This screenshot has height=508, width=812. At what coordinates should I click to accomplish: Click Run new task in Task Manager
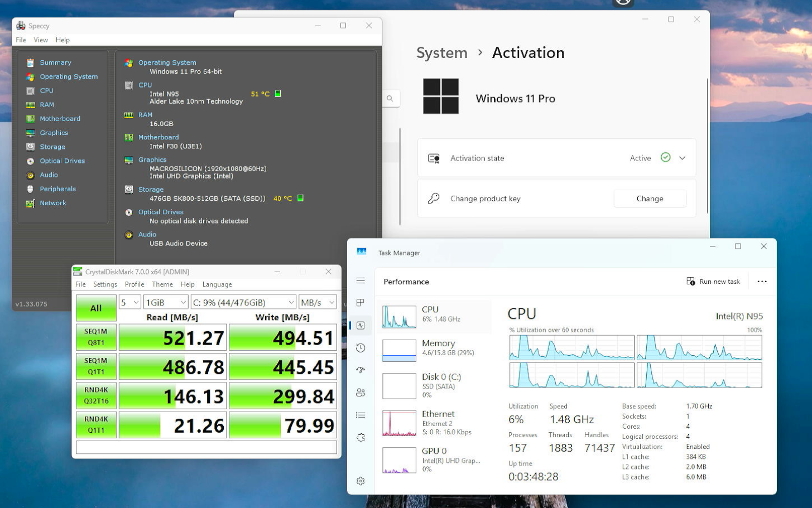[713, 282]
